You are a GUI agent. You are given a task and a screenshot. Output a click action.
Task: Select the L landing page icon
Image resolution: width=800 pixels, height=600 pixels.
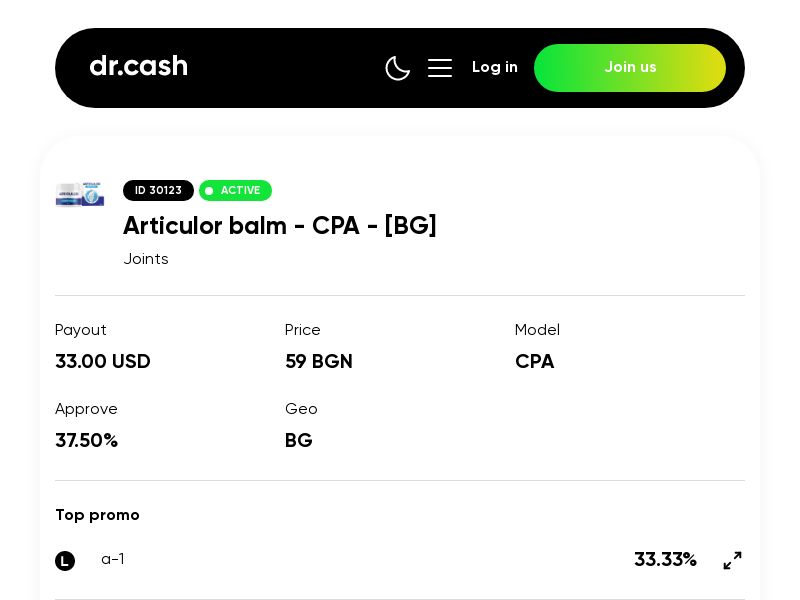65,561
